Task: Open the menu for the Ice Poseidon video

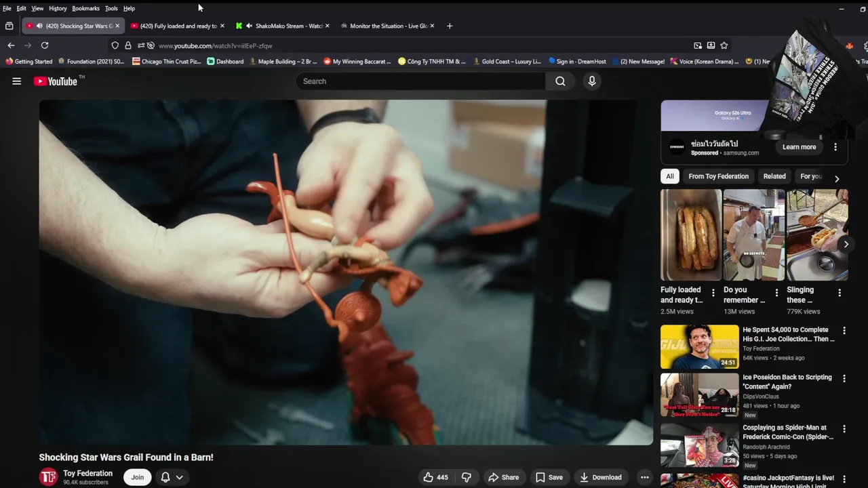Action: (x=844, y=378)
